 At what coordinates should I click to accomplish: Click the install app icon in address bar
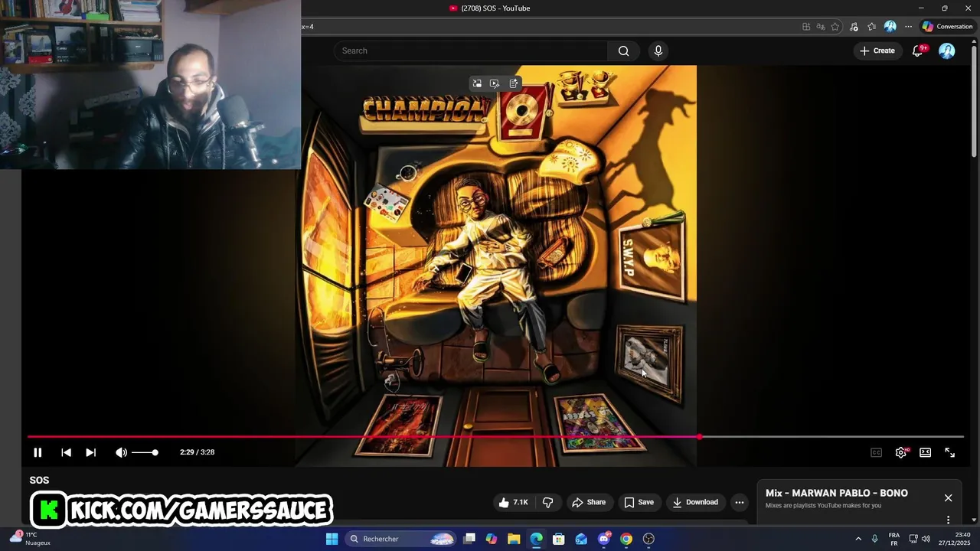pos(806,26)
